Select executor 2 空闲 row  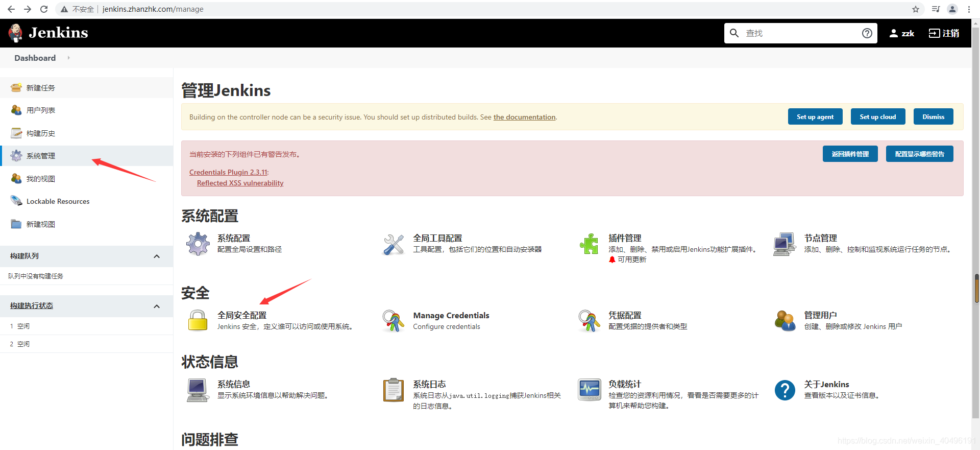point(86,344)
